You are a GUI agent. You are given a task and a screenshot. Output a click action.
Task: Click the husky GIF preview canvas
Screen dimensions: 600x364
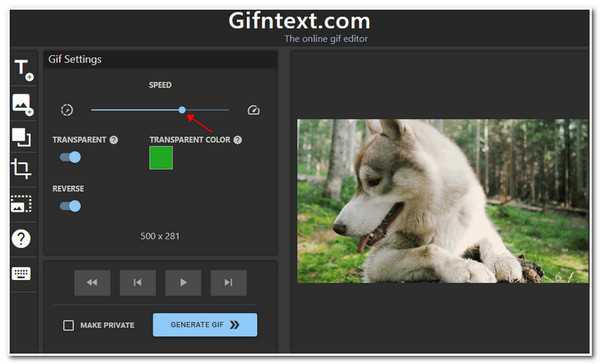tap(443, 201)
